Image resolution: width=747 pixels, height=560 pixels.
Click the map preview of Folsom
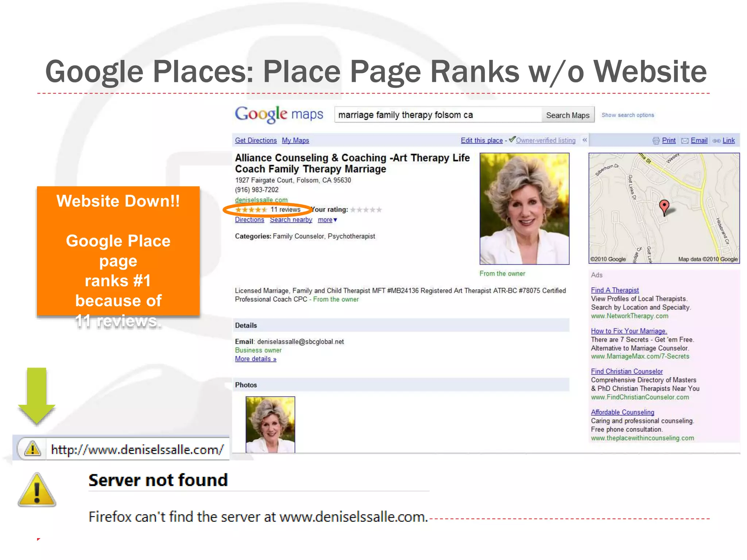[664, 208]
